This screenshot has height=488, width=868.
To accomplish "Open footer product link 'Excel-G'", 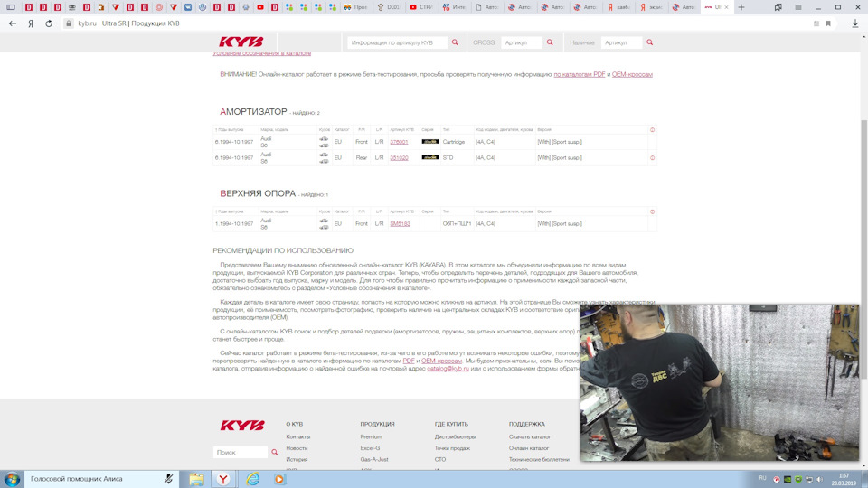I will pos(370,448).
